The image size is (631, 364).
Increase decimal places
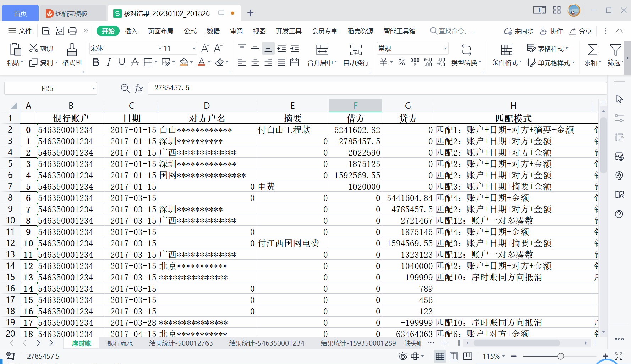428,62
